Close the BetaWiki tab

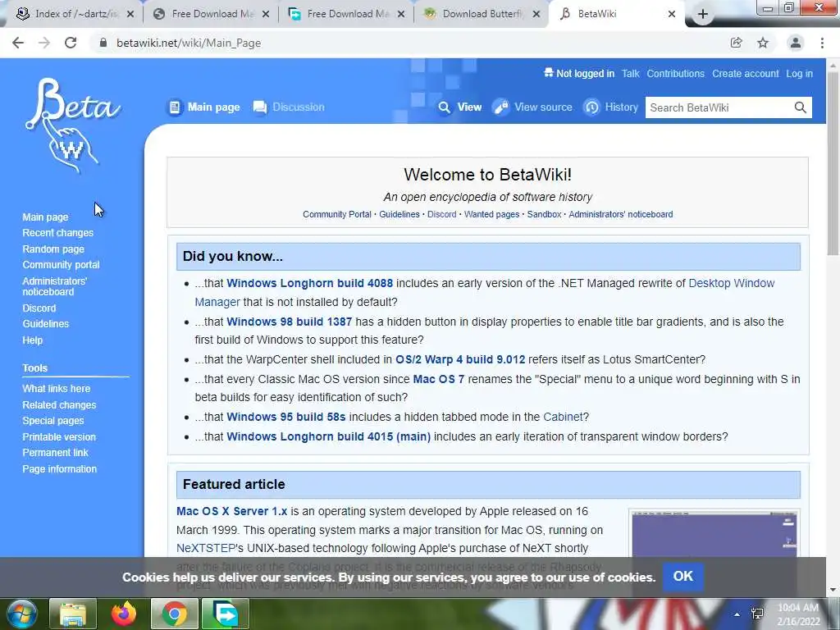coord(672,15)
